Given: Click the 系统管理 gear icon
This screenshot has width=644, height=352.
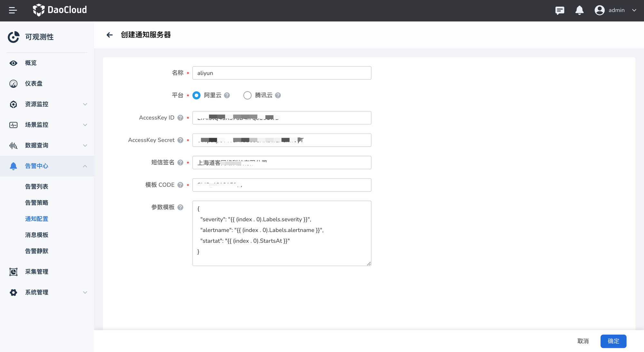Looking at the screenshot, I should coord(14,293).
